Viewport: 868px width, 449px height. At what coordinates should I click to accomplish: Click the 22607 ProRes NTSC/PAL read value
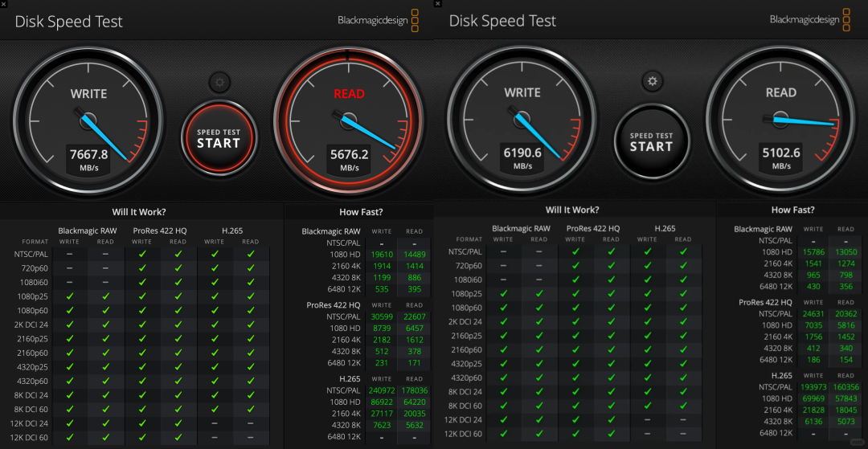[x=414, y=316]
